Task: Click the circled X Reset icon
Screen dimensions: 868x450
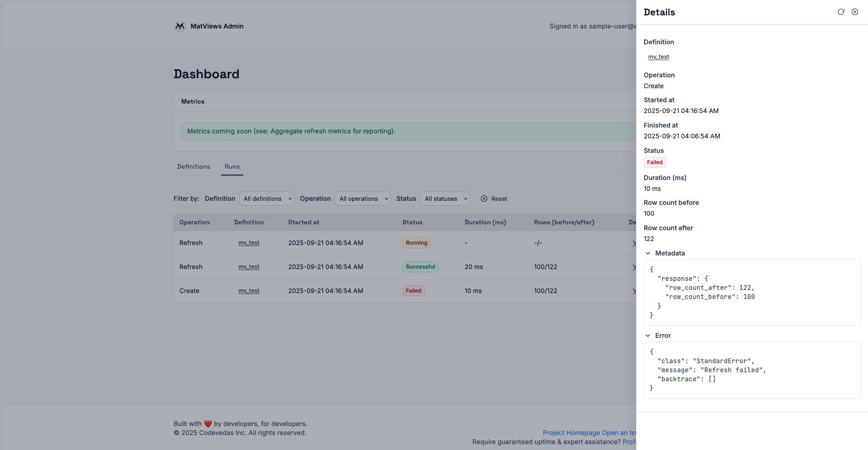Action: [x=484, y=199]
